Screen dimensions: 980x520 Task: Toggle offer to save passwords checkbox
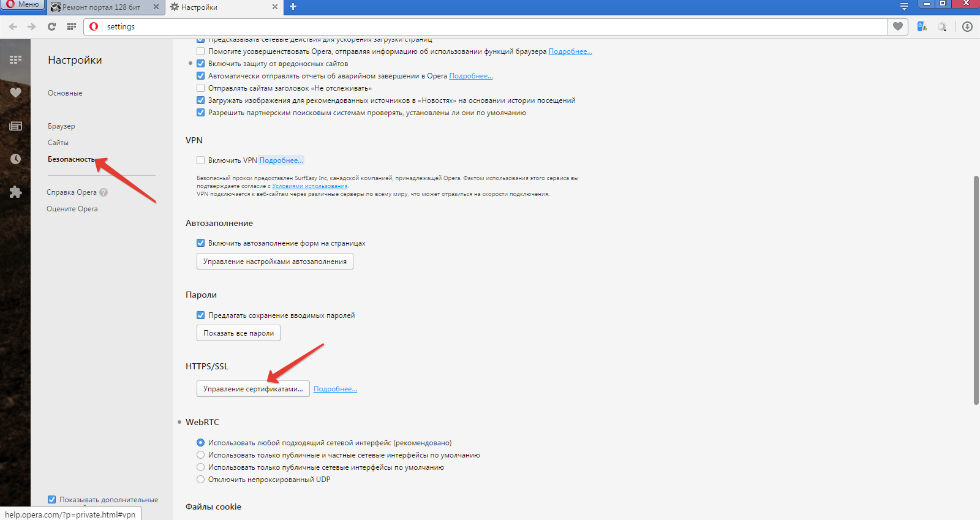point(200,315)
